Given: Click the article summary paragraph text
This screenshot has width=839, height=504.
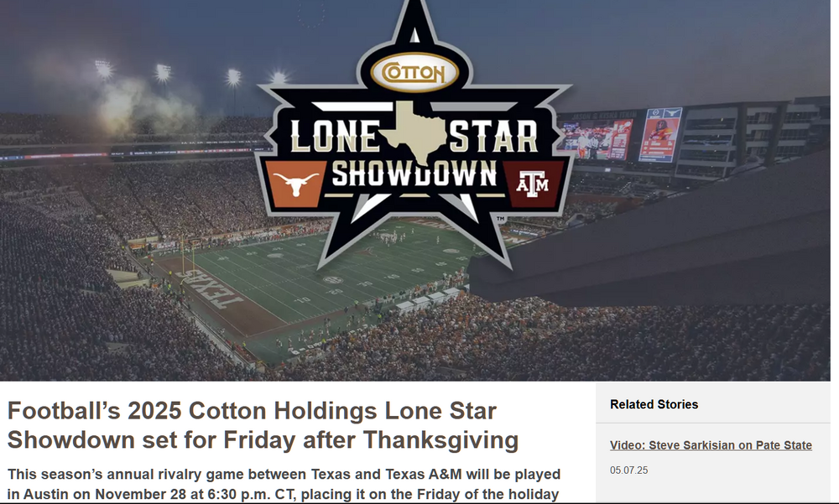Looking at the screenshot, I should pos(284,484).
